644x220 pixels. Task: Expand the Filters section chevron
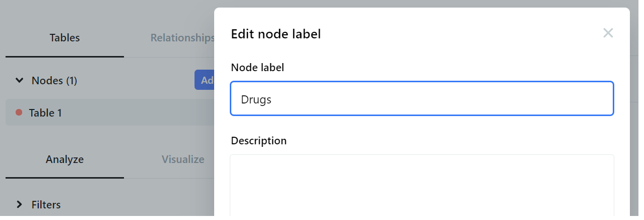click(19, 204)
